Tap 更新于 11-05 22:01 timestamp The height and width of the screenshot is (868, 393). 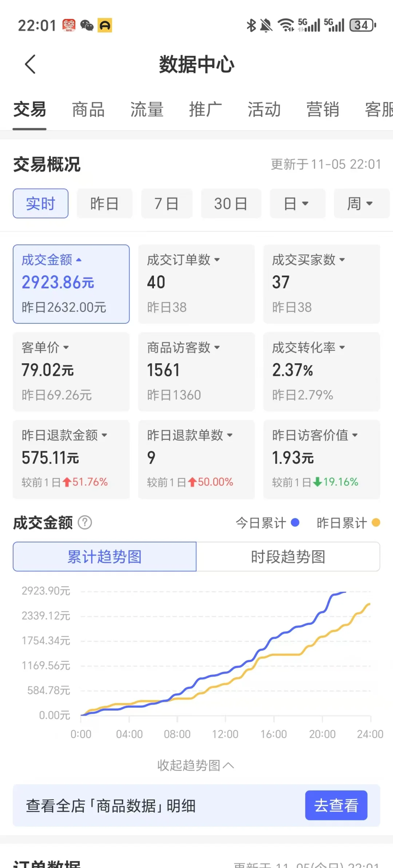[x=326, y=164]
